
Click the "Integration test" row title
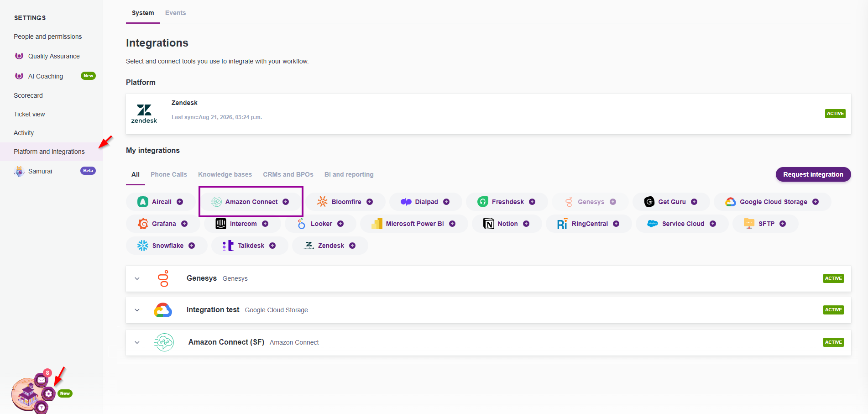tap(213, 310)
